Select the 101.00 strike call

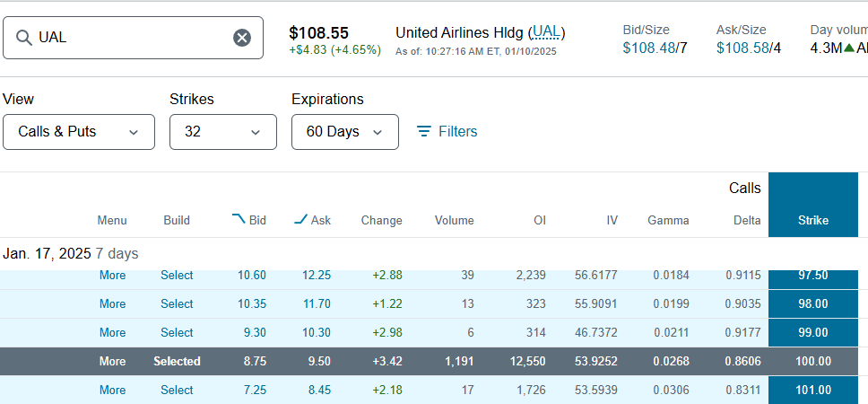(x=178, y=391)
